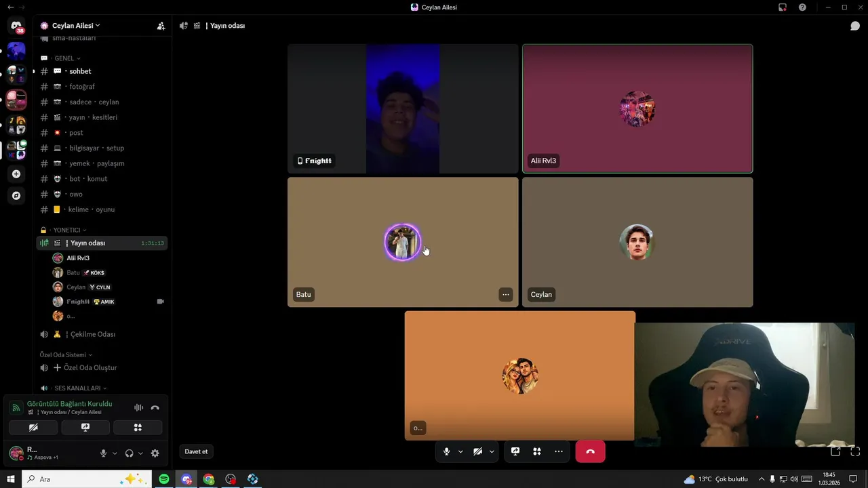Open owo channel
Image resolution: width=868 pixels, height=488 pixels.
tap(102, 195)
